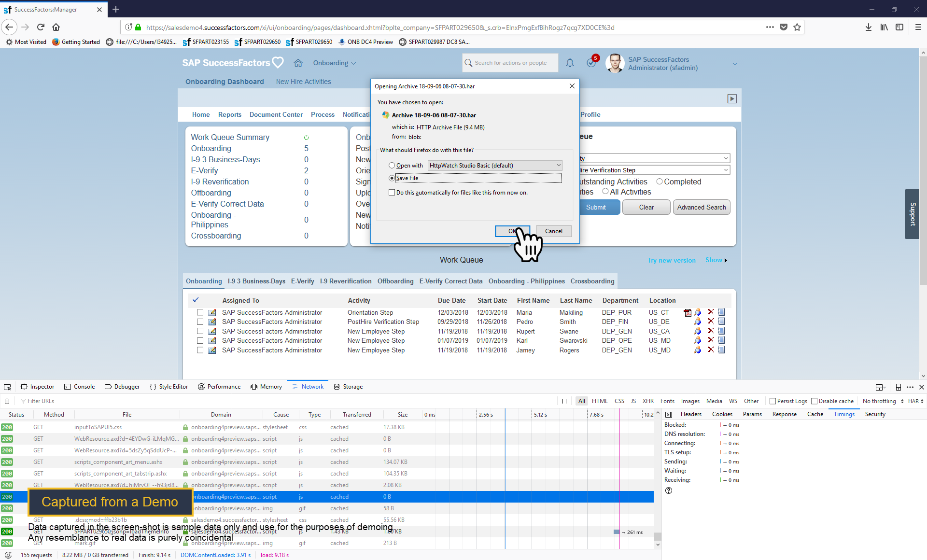The width and height of the screenshot is (927, 560).
Task: Bookmark this page with the star icon
Action: (x=797, y=27)
